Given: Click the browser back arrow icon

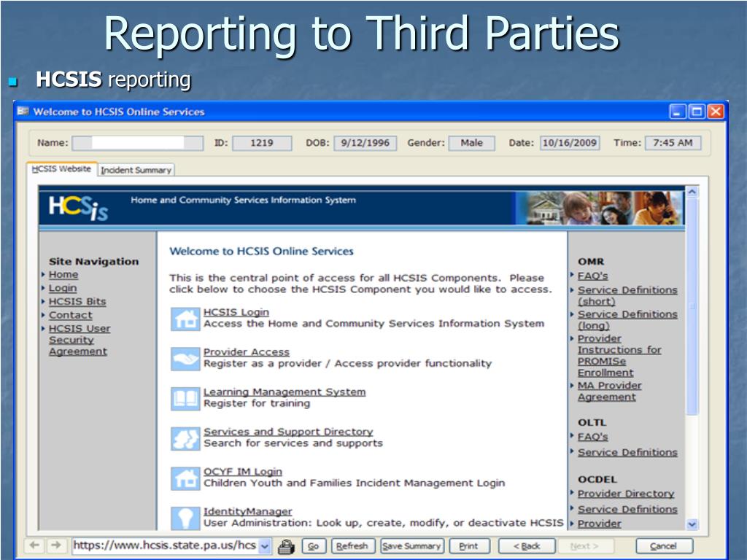Looking at the screenshot, I should pyautogui.click(x=34, y=545).
